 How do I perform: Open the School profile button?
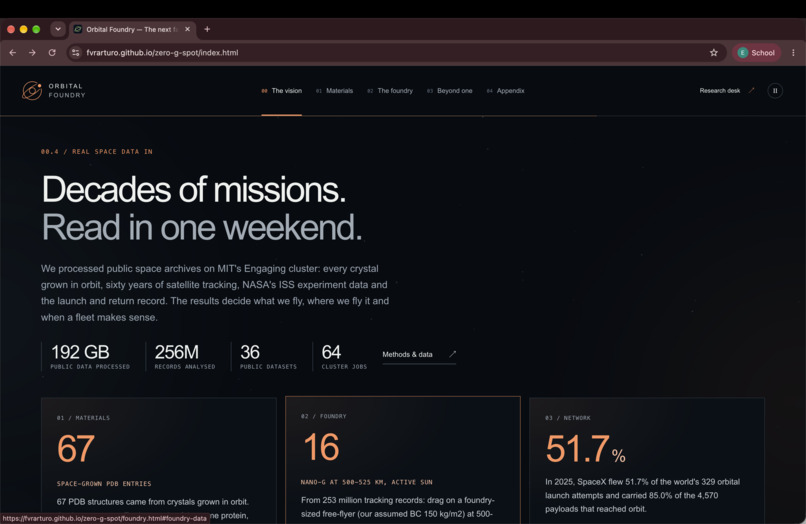(x=756, y=52)
